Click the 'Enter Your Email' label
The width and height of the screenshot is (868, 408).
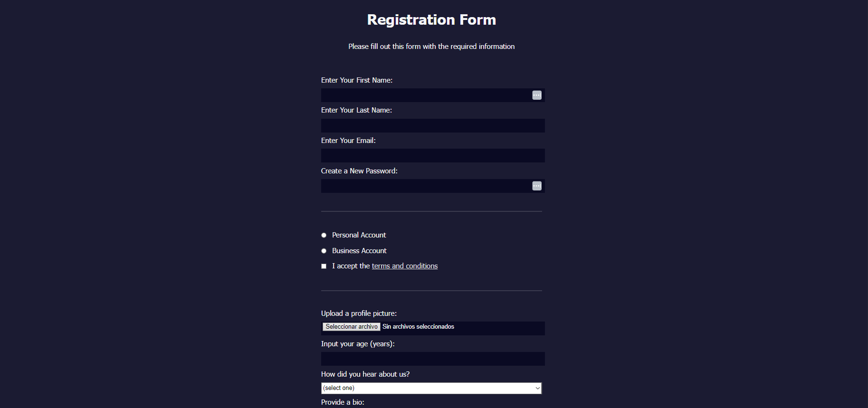pyautogui.click(x=348, y=141)
